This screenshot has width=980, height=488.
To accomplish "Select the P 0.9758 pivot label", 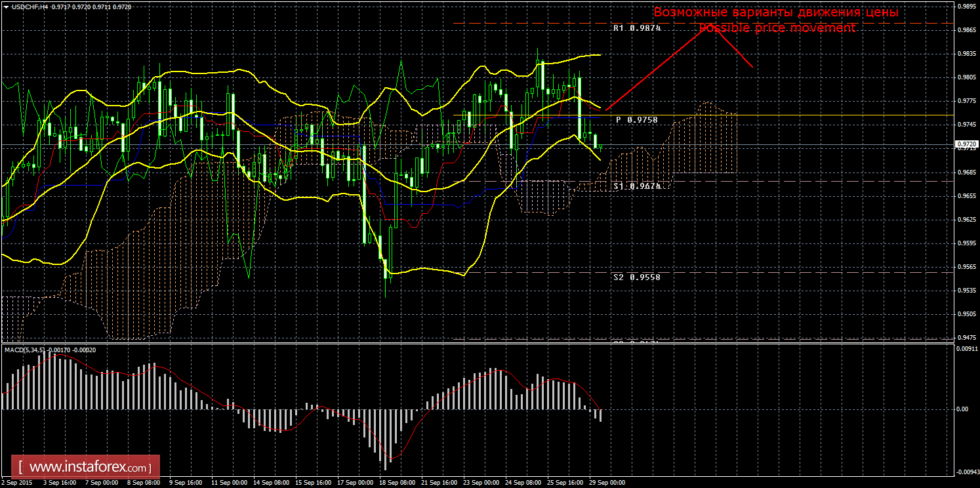I will coord(636,120).
